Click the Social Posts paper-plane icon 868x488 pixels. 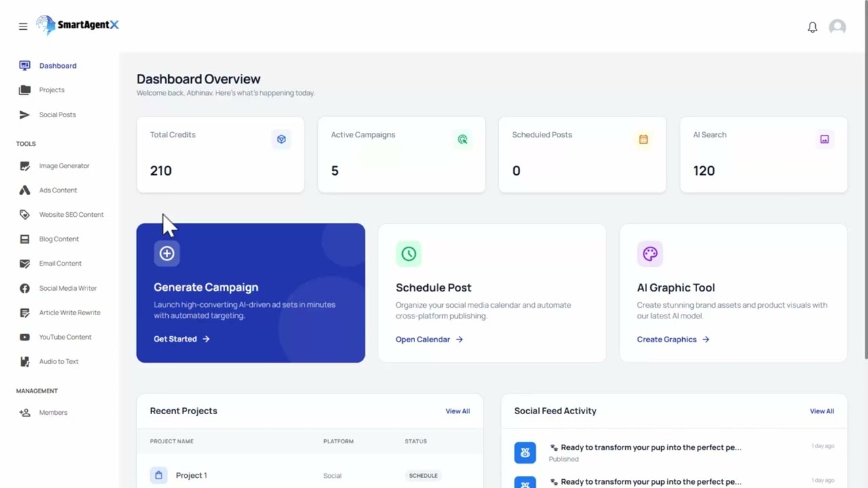click(24, 115)
